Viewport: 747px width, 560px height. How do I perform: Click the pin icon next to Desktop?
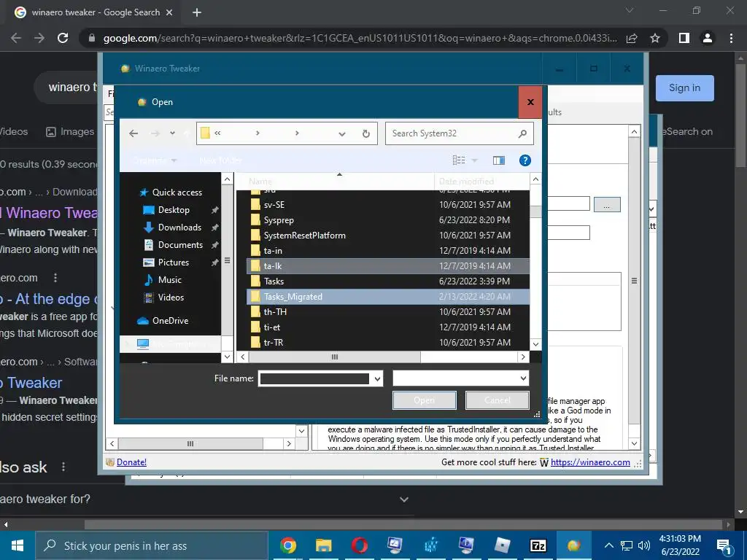click(x=215, y=210)
